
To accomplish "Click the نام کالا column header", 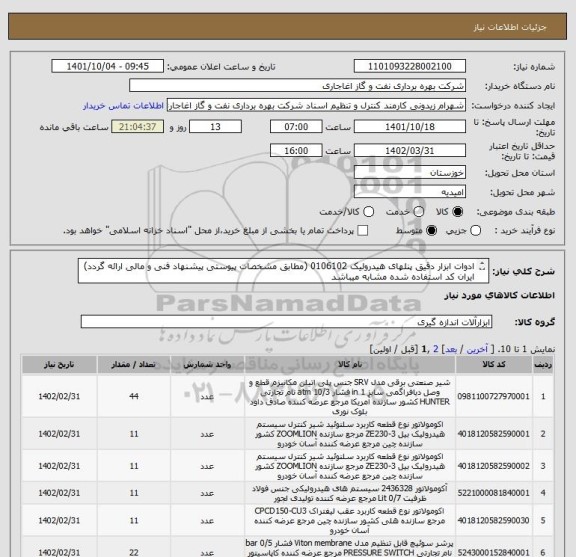I will click(350, 364).
